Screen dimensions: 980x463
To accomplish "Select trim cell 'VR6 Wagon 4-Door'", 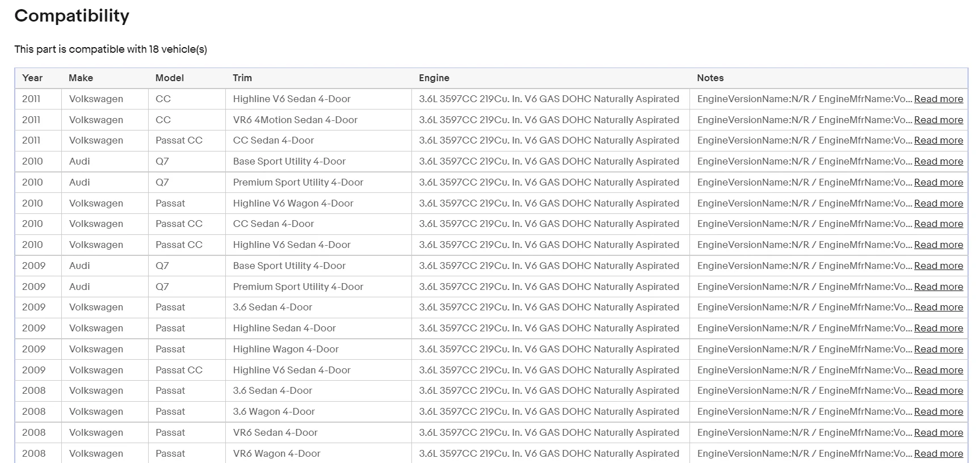I will 277,453.
